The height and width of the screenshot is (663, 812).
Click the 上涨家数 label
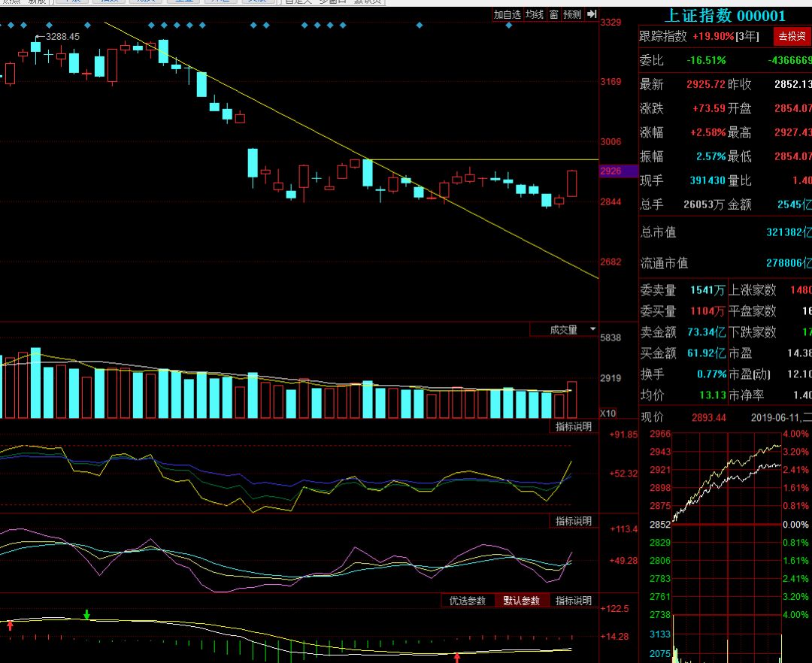coord(753,290)
